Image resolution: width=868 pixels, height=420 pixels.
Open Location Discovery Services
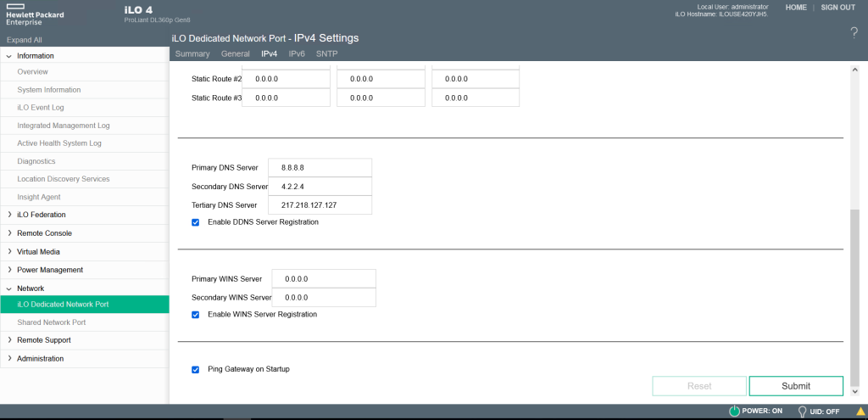click(85, 179)
